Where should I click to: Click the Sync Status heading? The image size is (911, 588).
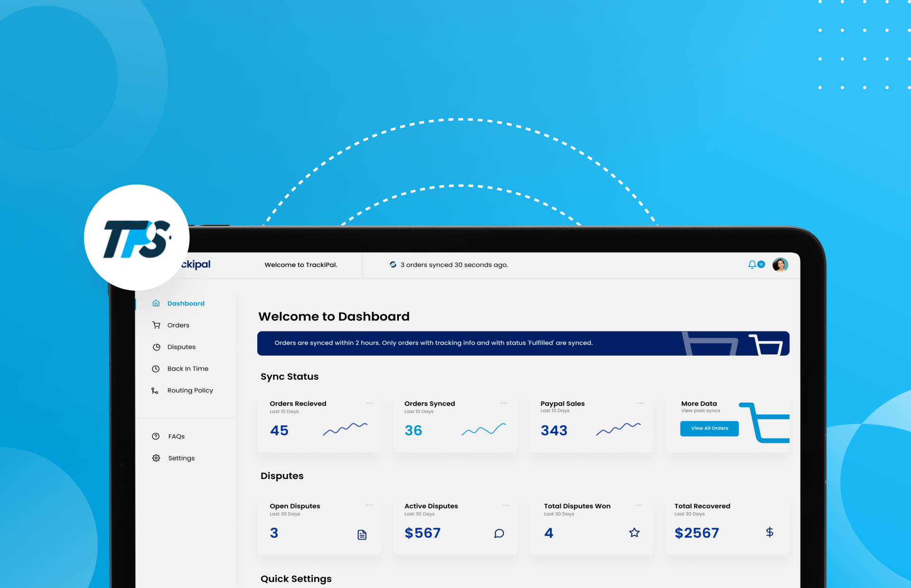pos(289,377)
